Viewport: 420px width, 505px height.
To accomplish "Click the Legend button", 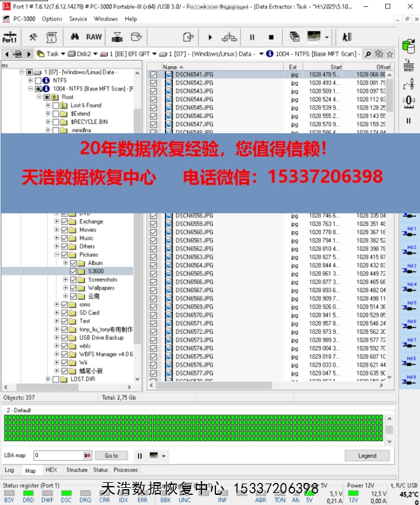I will pos(367,455).
